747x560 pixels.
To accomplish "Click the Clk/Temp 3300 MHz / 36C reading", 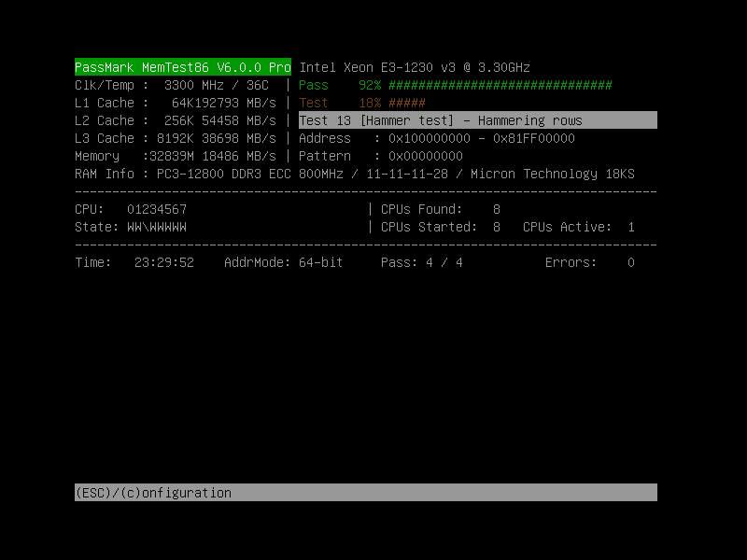I will pos(172,85).
